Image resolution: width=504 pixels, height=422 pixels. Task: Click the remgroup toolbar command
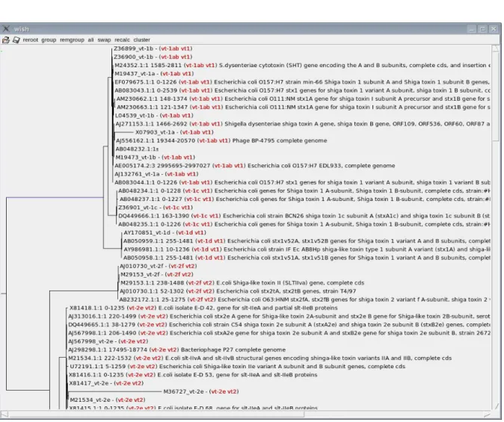tap(72, 40)
